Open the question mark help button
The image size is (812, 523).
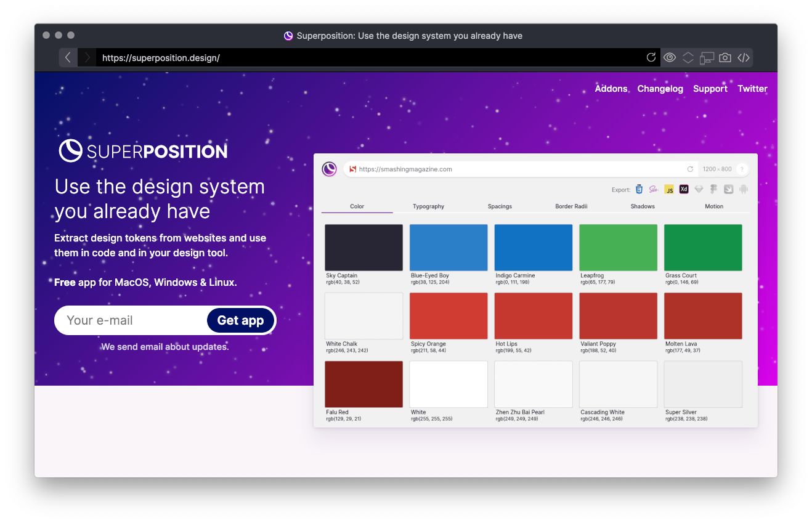pos(742,169)
